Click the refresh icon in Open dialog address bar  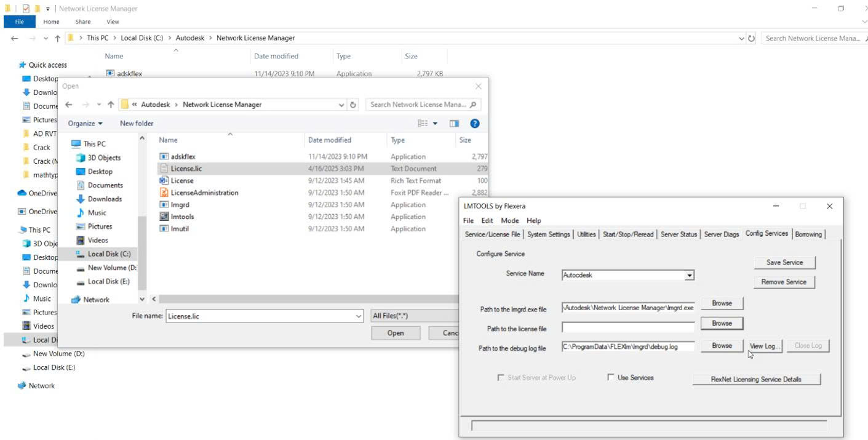tap(353, 105)
